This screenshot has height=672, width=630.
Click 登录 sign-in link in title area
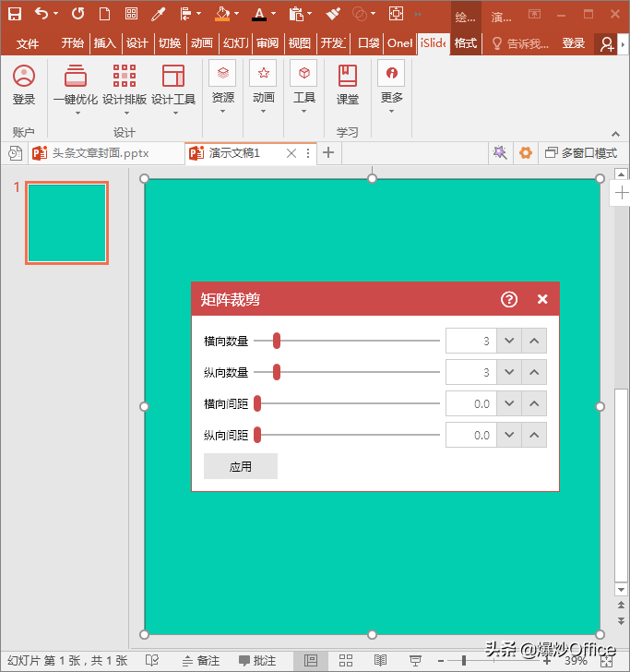point(573,43)
